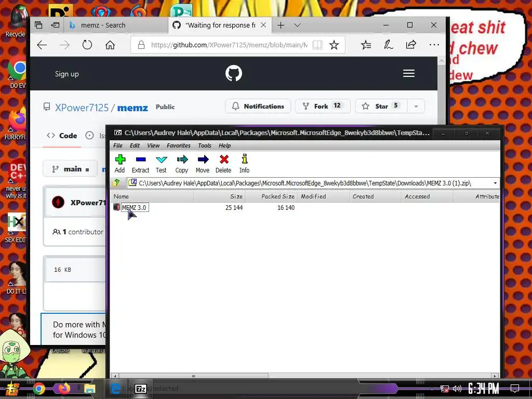Extract files with the Extract icon
Image resolution: width=532 pixels, height=399 pixels.
140,164
